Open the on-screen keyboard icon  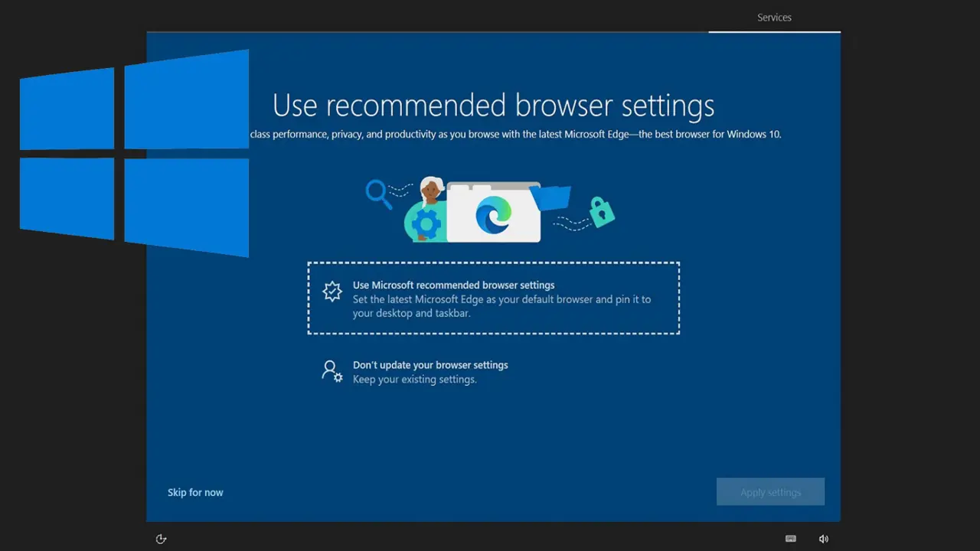(791, 539)
